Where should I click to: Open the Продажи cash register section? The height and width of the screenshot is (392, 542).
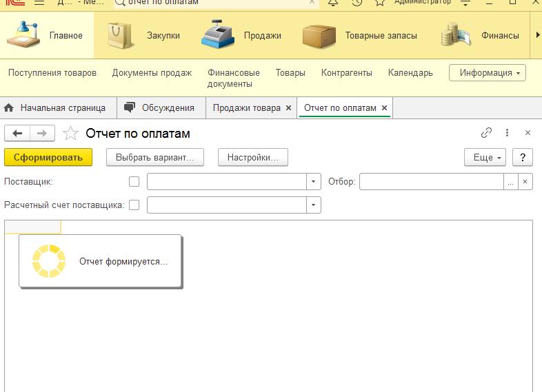[241, 34]
